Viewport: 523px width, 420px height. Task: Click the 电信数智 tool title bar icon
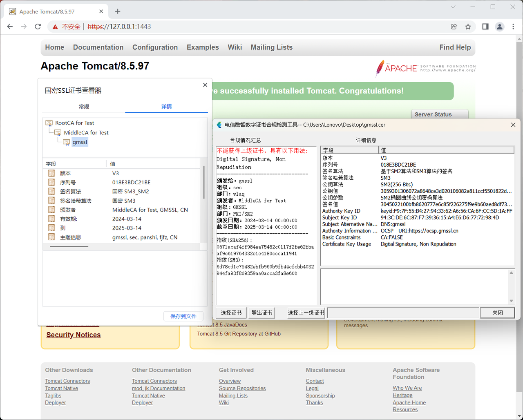pos(219,125)
